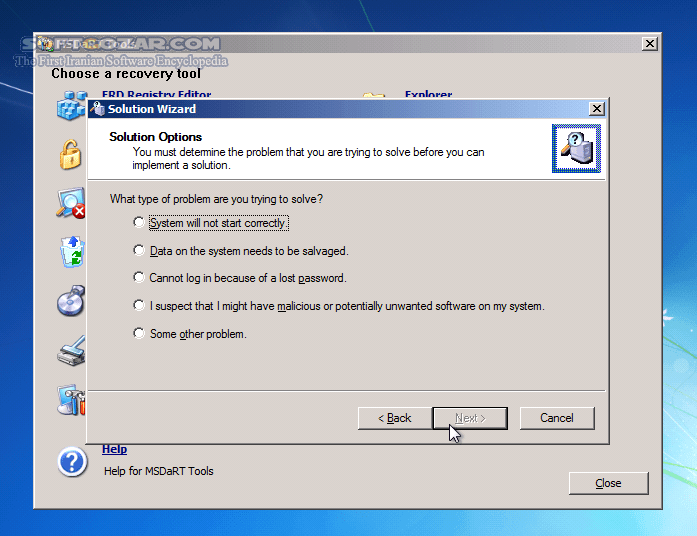
Task: Click the File Restore recycle bin icon
Action: pyautogui.click(x=71, y=253)
